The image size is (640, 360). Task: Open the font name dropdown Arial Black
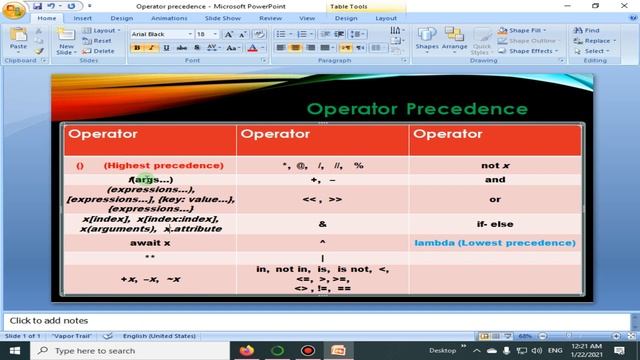(x=190, y=34)
